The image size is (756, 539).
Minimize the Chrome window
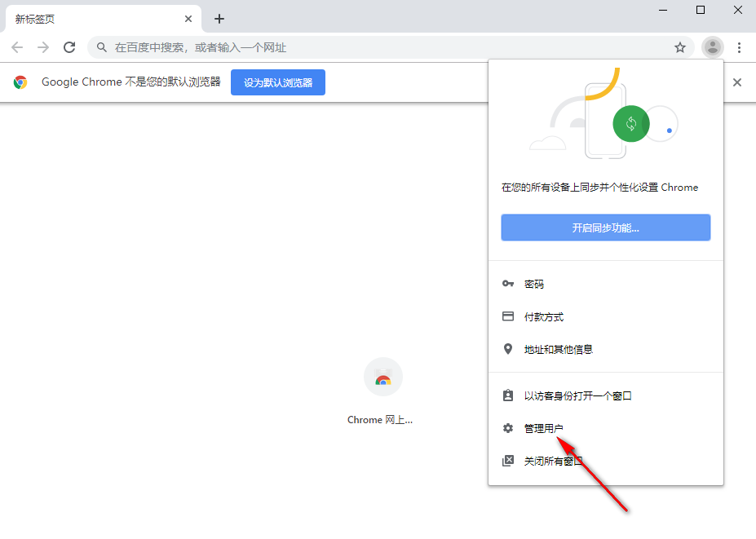[663, 10]
